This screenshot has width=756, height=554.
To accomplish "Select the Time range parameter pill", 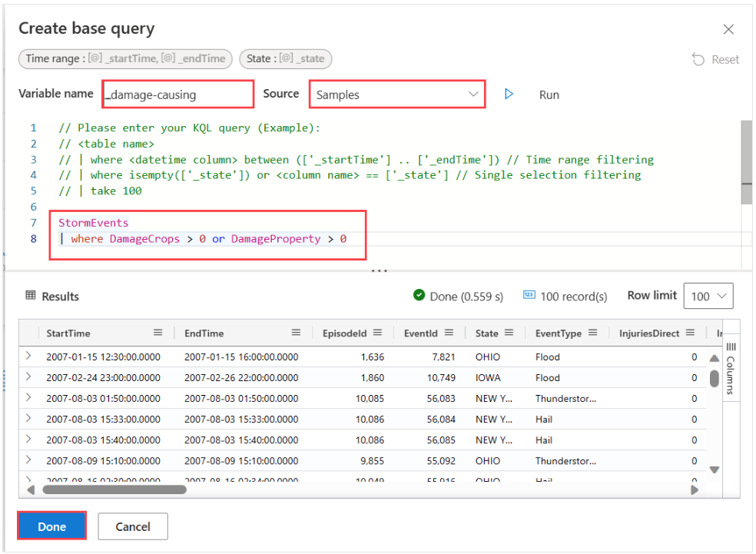I will point(125,59).
